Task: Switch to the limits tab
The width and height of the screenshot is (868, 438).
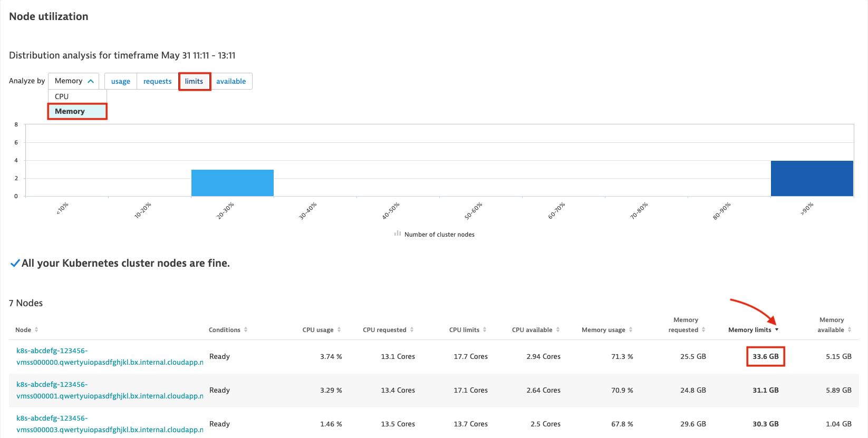Action: 194,81
